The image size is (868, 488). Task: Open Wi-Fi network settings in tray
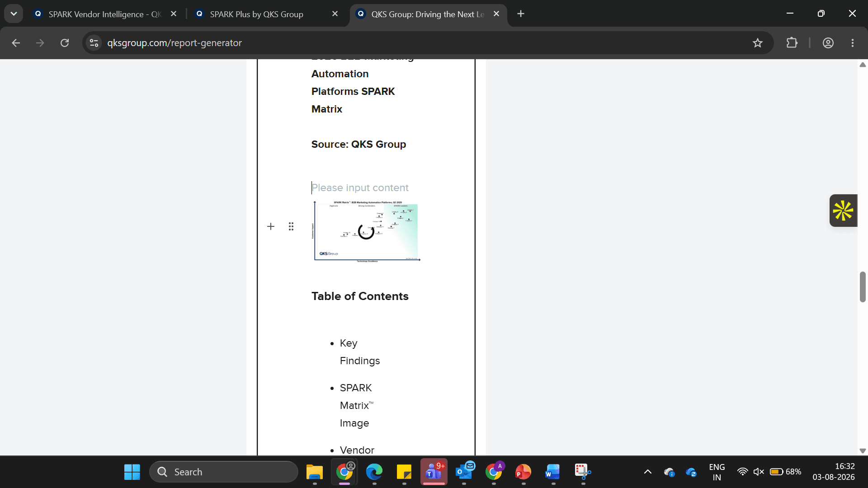pos(742,472)
